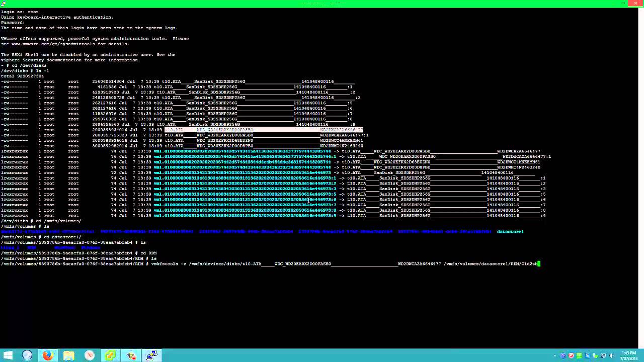644x362 pixels.
Task: Click the 'total 9290927304' line
Action: pos(22,76)
